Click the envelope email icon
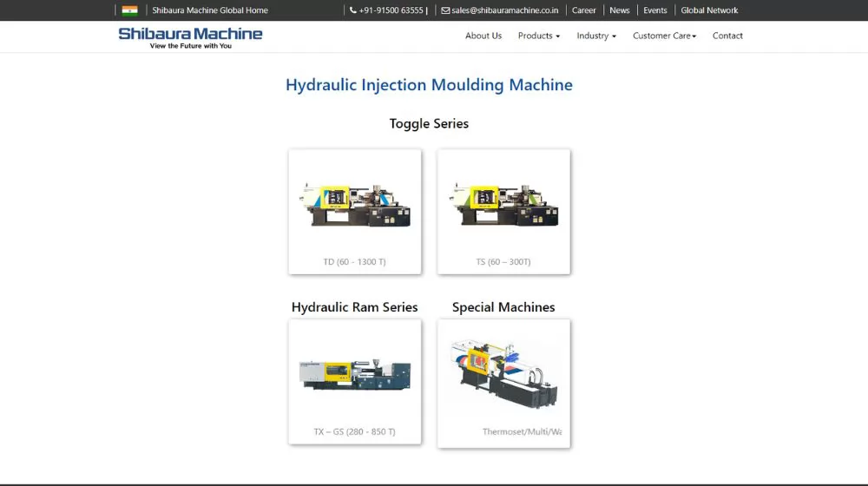Viewport: 868px width, 486px height. (x=445, y=10)
